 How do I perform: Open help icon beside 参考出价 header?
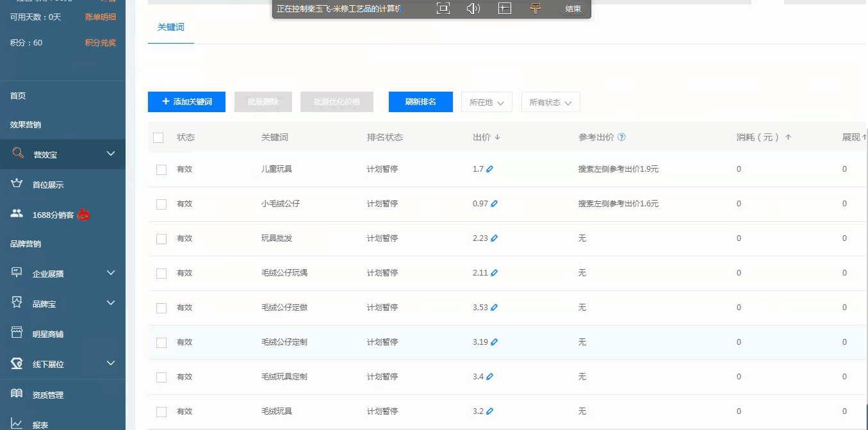[621, 137]
